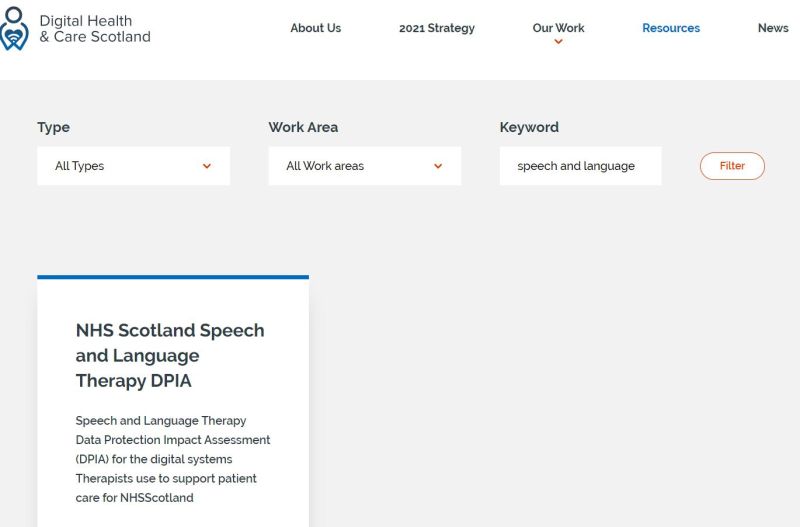
Task: Click the chevron arrow in Work Area dropdown
Action: [x=438, y=166]
